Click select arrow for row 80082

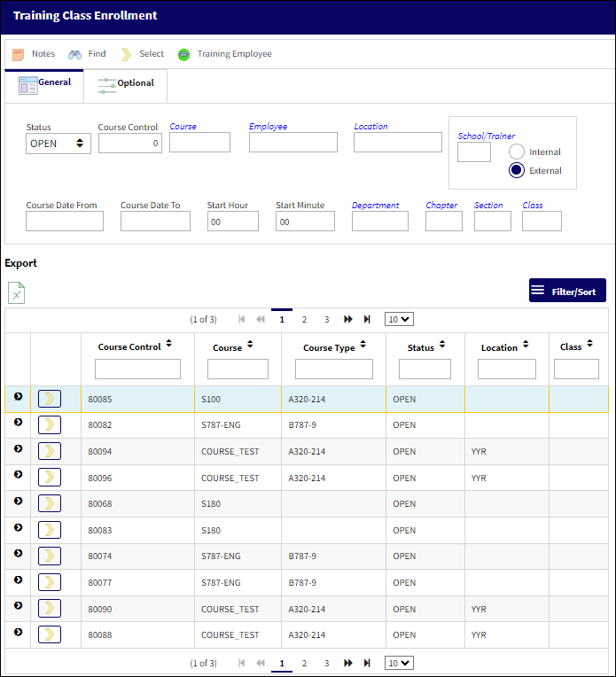[x=50, y=424]
